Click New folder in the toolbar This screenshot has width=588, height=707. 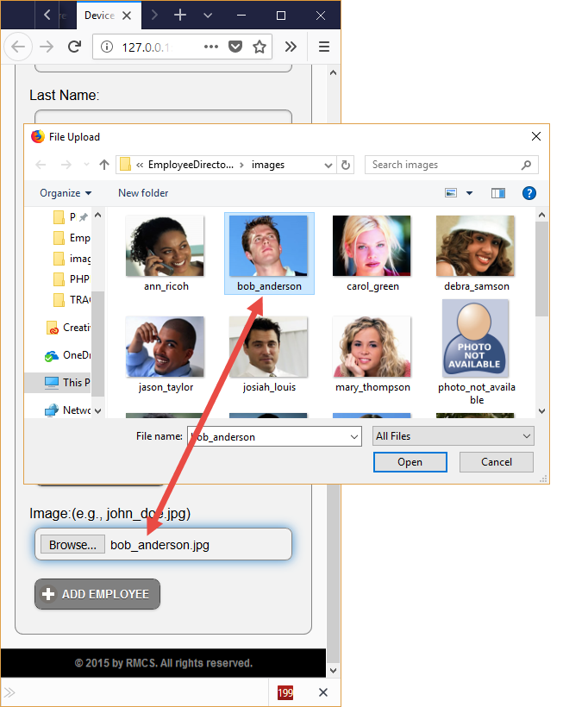[143, 193]
